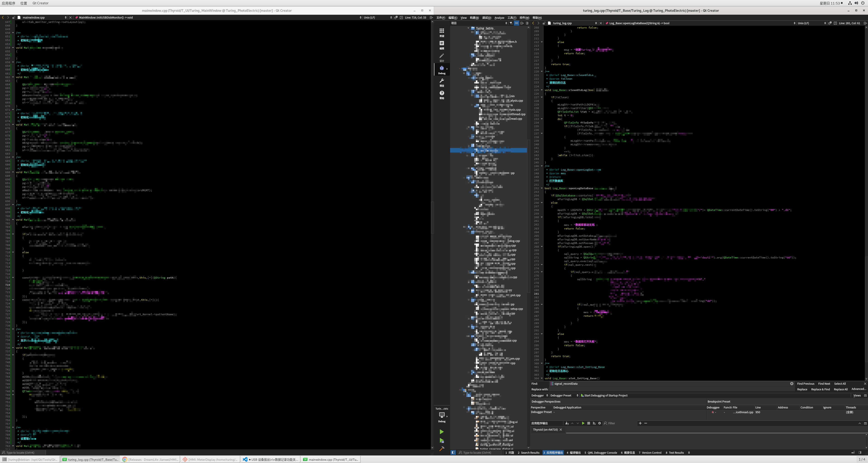
Task: Toggle progress details icon in status bar
Action: click(x=853, y=453)
